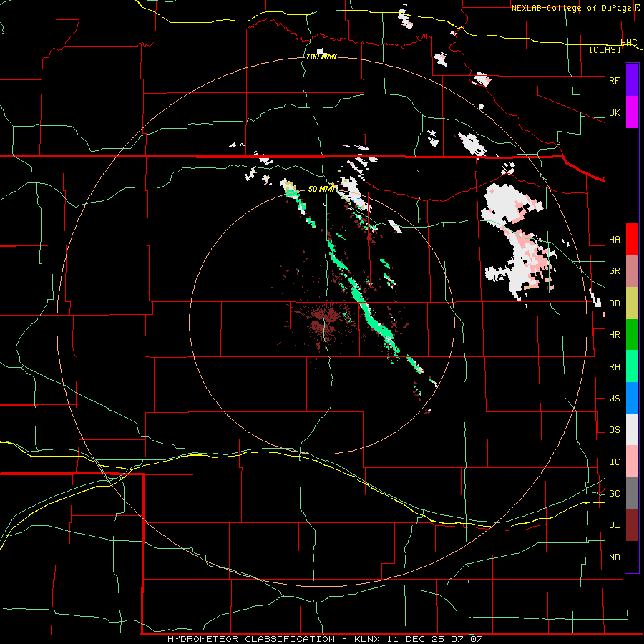Click the "WS" legend label
The height and width of the screenshot is (644, 644).
click(614, 399)
